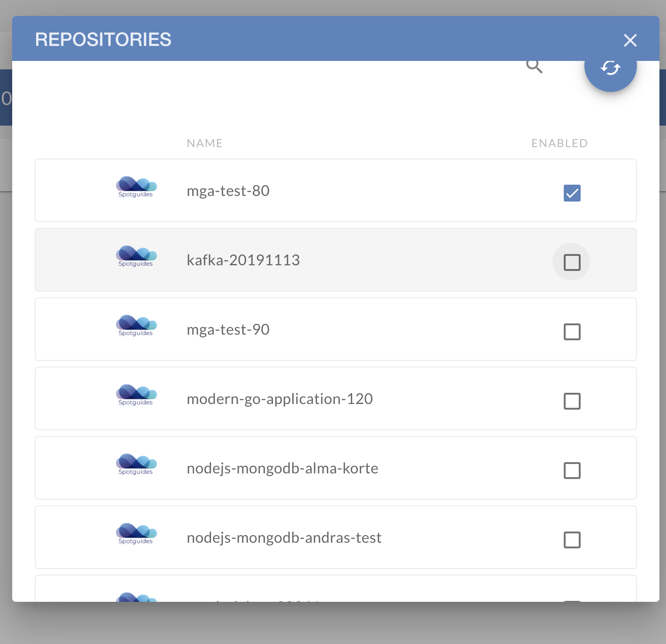Viewport: 666px width, 644px height.
Task: Click the Spotguides icon for mga-test-90
Action: (x=136, y=326)
